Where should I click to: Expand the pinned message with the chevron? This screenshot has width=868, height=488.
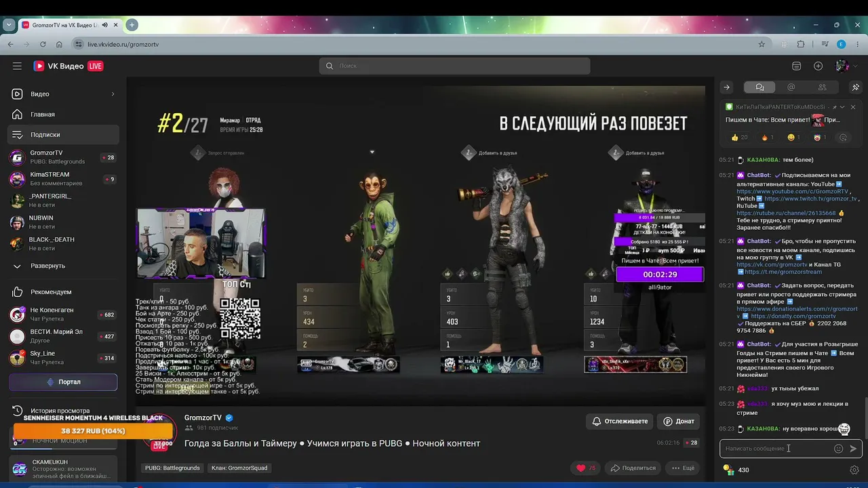(x=842, y=107)
